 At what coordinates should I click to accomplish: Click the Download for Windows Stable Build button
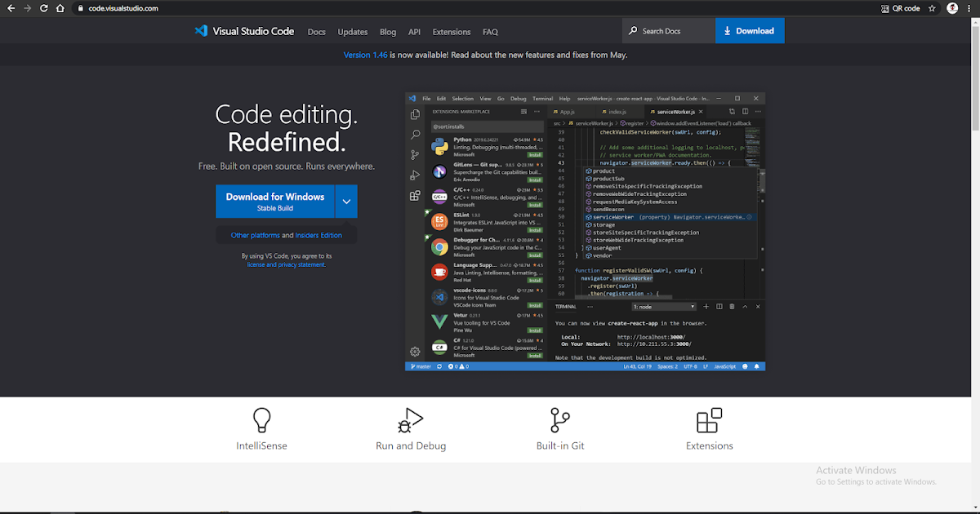pyautogui.click(x=274, y=201)
